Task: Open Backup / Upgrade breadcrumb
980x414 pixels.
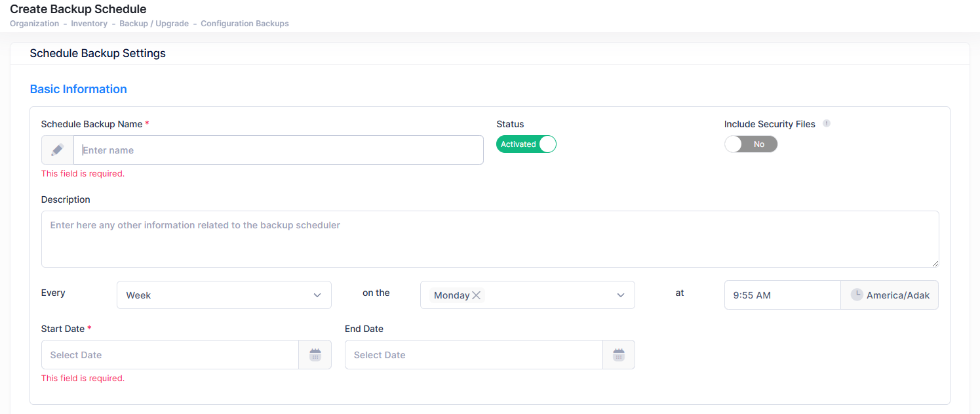Action: pyautogui.click(x=154, y=24)
